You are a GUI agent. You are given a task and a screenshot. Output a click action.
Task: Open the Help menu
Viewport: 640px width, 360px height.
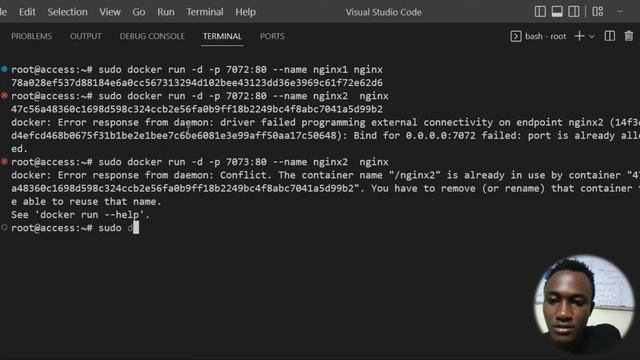[x=245, y=12]
